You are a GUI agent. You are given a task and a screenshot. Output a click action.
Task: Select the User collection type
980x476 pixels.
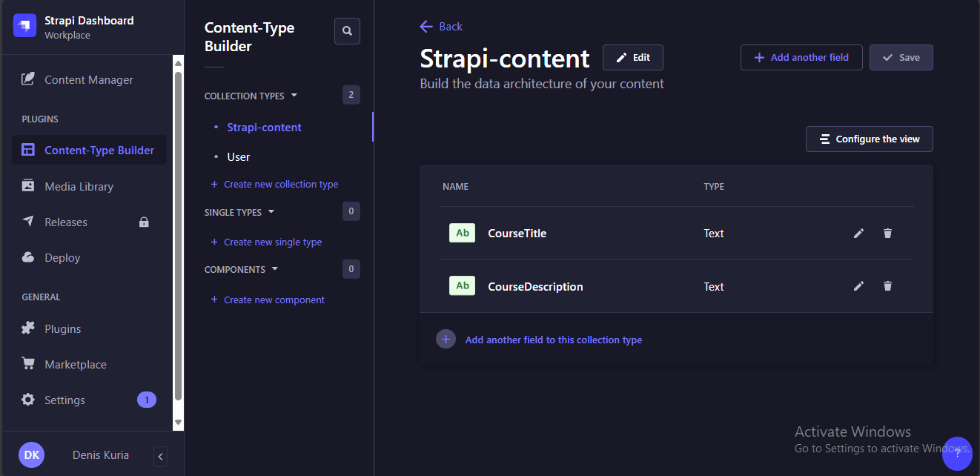click(239, 157)
